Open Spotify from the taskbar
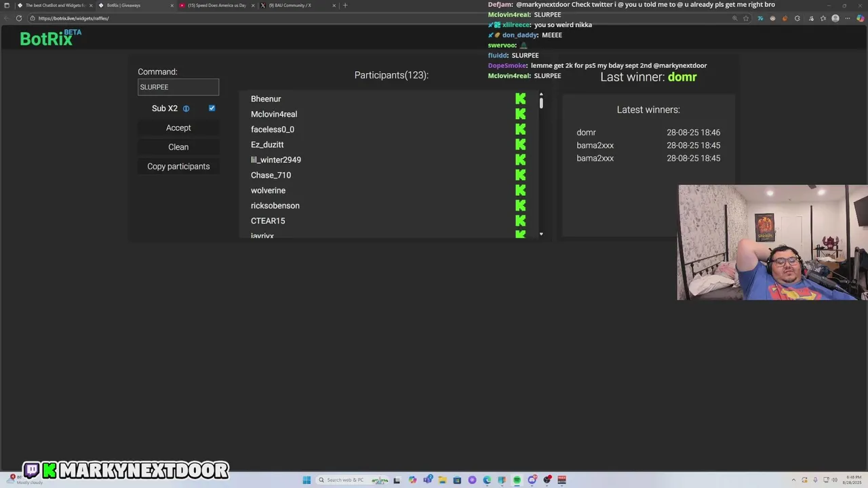The height and width of the screenshot is (488, 868). pyautogui.click(x=517, y=480)
